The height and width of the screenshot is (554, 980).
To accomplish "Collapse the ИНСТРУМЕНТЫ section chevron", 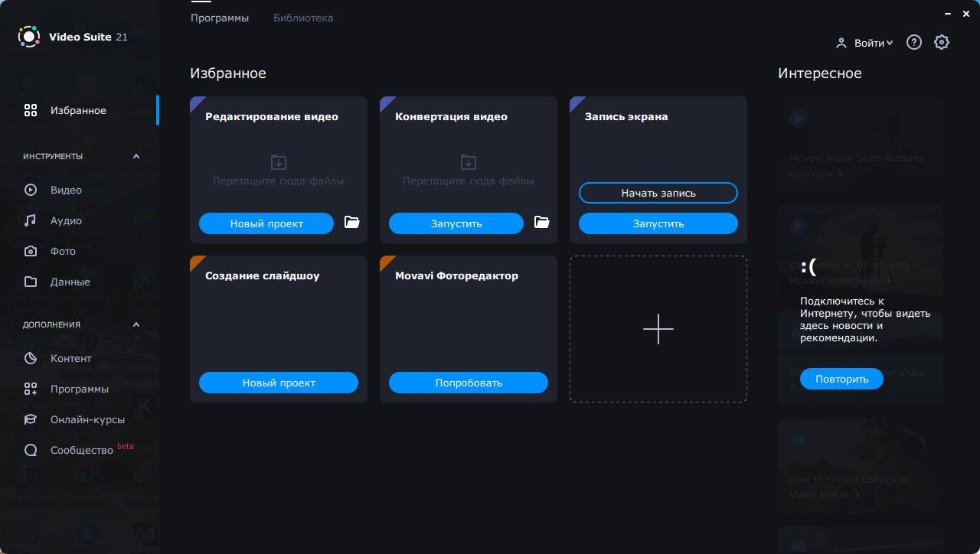I will click(x=136, y=156).
